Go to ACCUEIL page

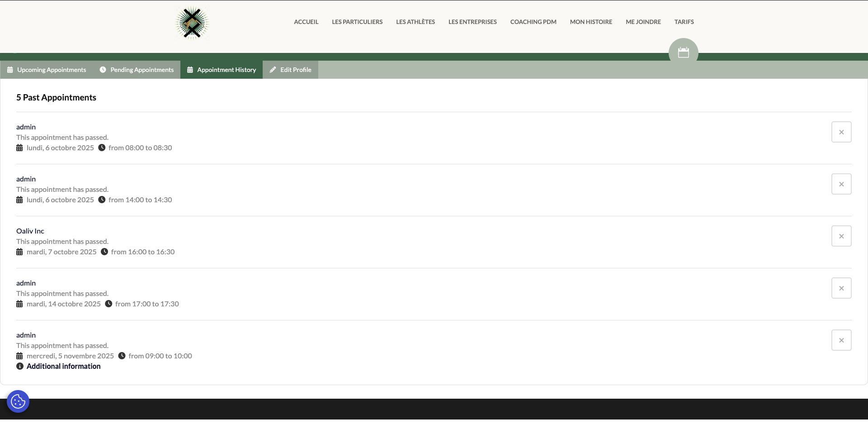pos(306,22)
